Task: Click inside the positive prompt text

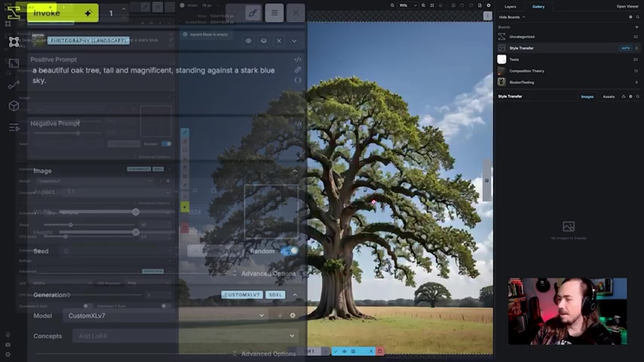Action: 154,75
